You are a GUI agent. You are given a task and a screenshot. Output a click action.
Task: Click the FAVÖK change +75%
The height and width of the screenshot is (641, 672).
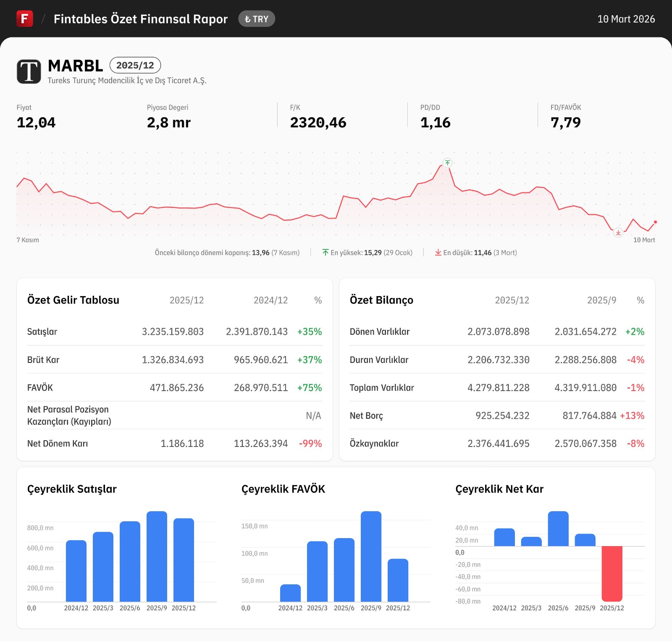(x=310, y=387)
